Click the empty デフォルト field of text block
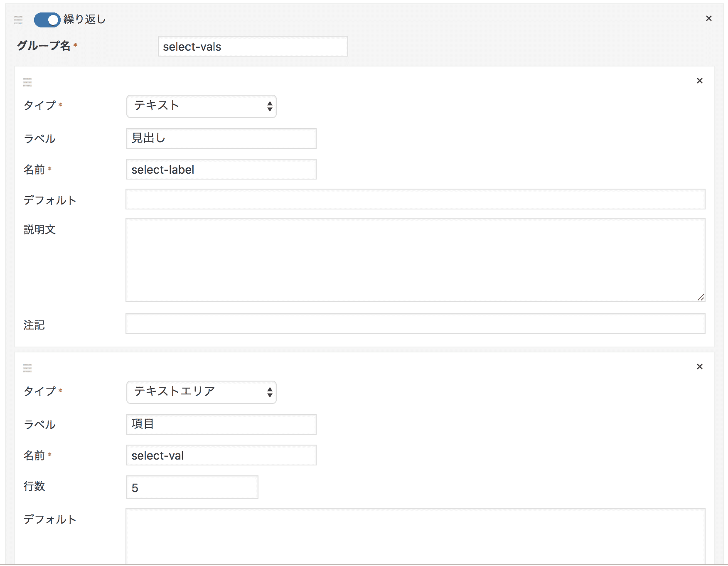The width and height of the screenshot is (728, 566). [x=416, y=199]
